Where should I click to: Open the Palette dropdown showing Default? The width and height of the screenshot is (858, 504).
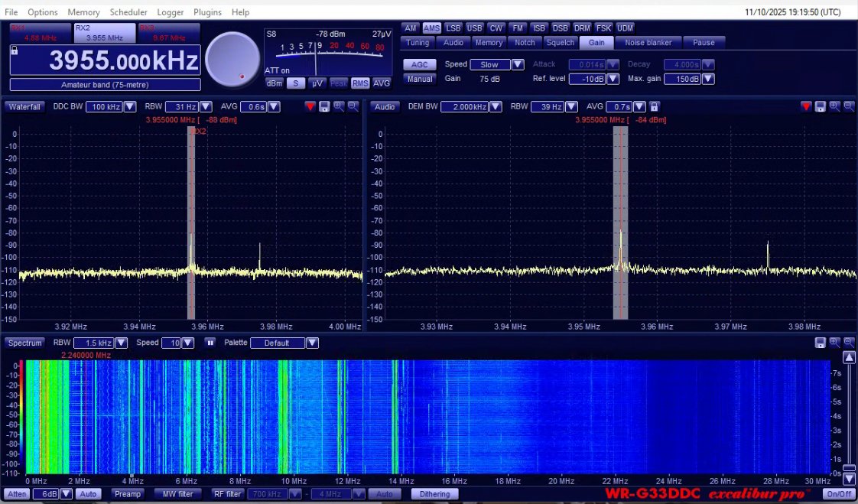(x=311, y=343)
